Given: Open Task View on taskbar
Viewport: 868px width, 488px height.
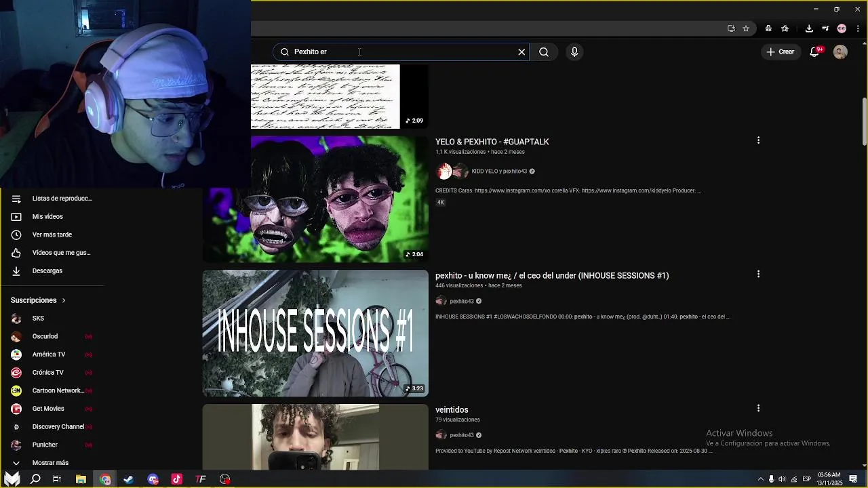Looking at the screenshot, I should pos(57,479).
